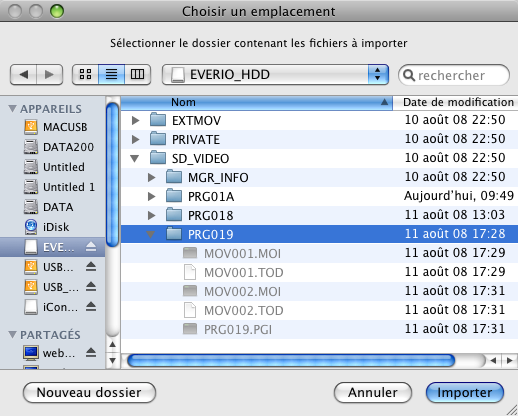Expand the PRG018 folder

point(151,215)
